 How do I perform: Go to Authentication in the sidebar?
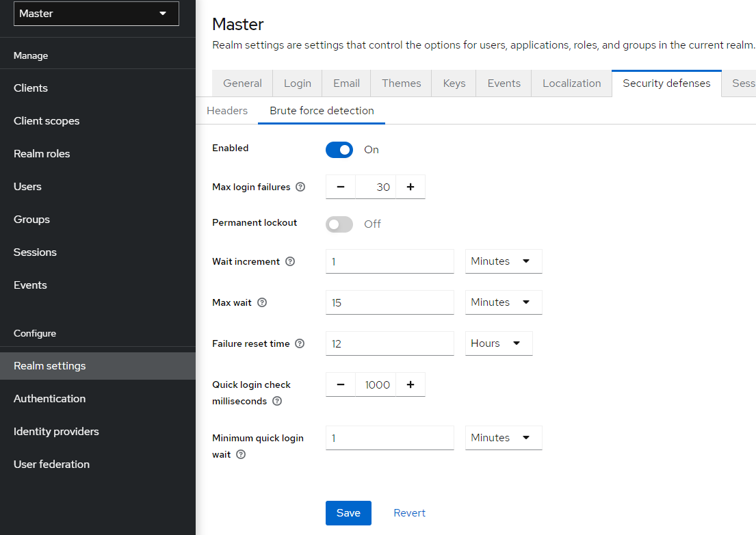tap(50, 399)
